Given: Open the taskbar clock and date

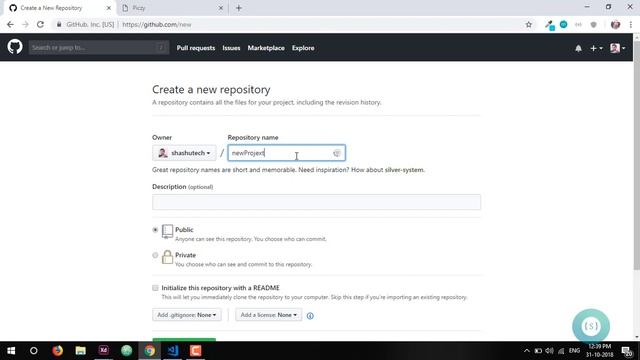Looking at the screenshot, I should [x=600, y=350].
